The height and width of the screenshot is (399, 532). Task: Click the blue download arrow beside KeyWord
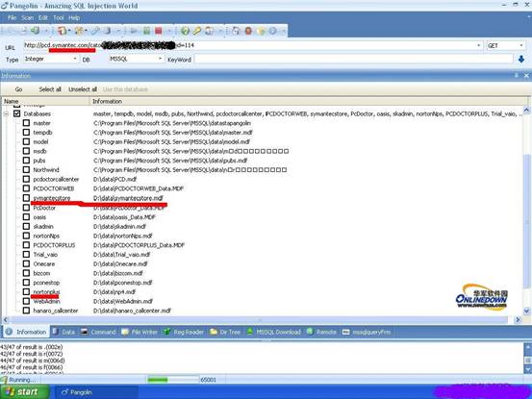521,60
